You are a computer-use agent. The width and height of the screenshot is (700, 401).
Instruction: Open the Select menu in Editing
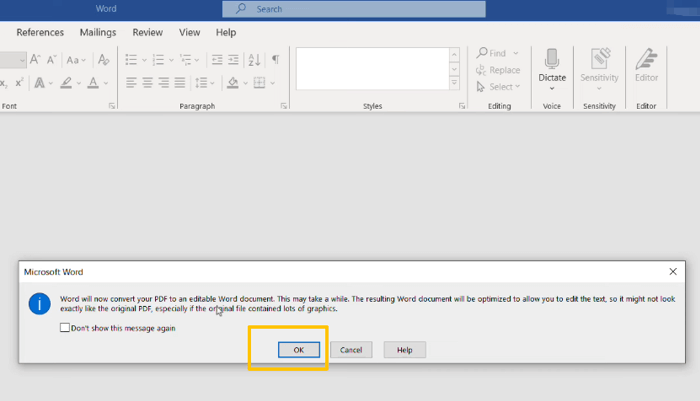[498, 87]
